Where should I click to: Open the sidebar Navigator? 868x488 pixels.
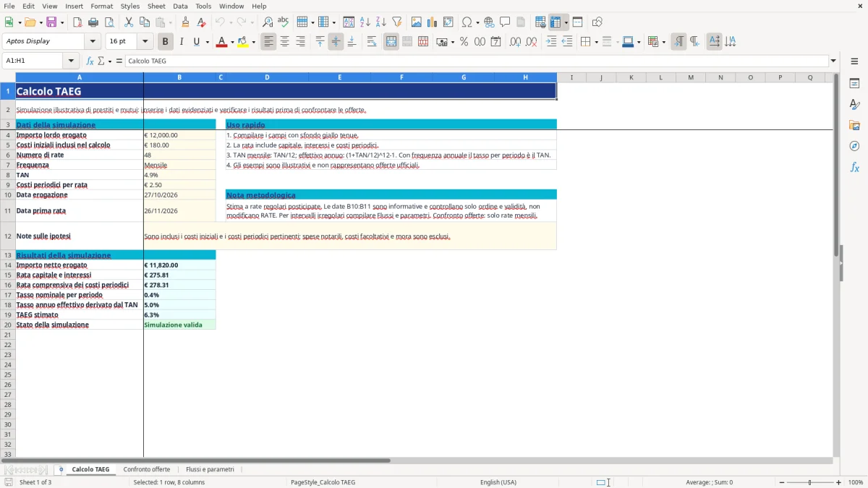tap(854, 146)
